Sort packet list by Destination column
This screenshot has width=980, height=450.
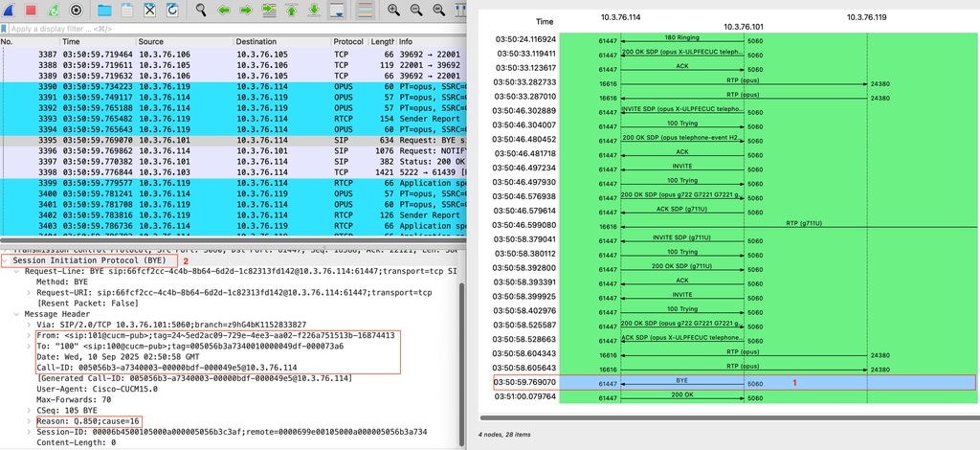coord(282,41)
